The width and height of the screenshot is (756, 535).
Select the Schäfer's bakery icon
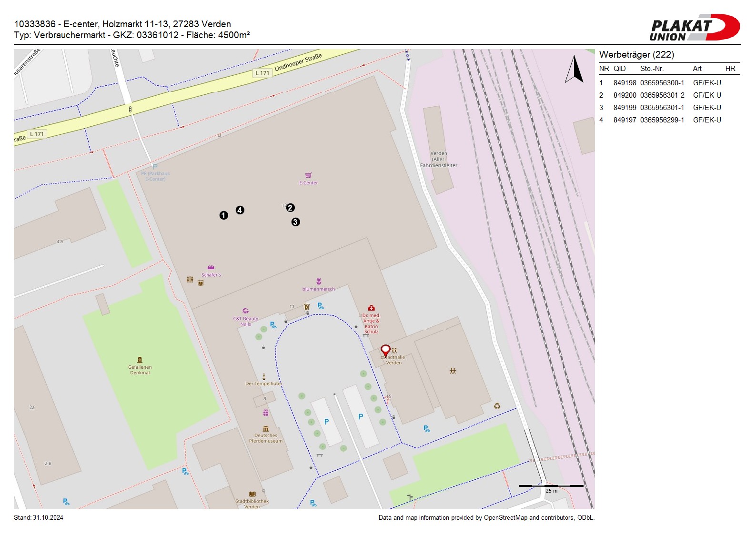pos(211,268)
